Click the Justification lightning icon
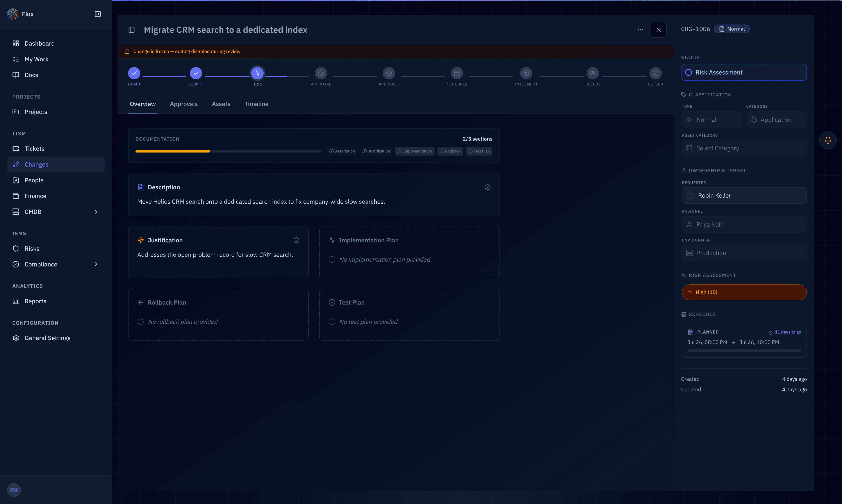Image resolution: width=842 pixels, height=504 pixels. point(141,240)
